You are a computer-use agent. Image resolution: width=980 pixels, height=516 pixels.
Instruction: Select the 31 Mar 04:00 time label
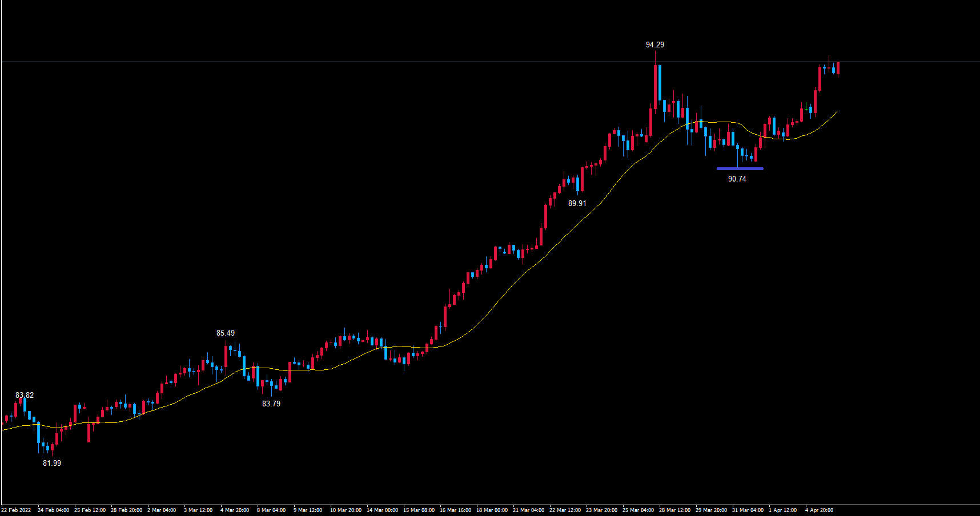748,510
